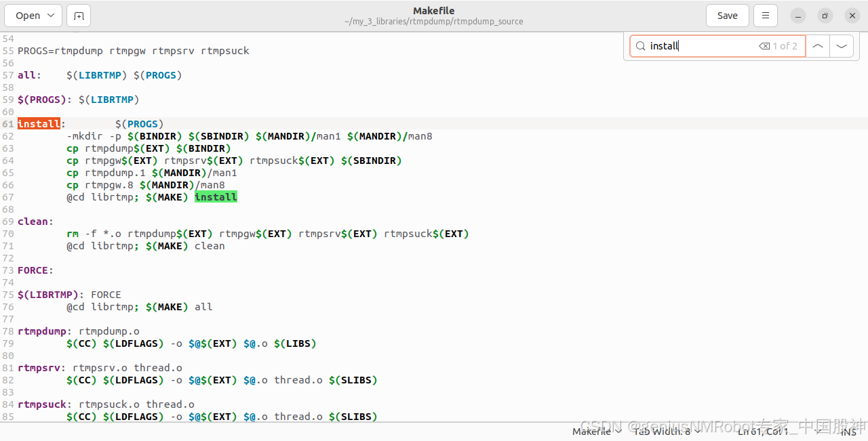
Task: Click the rm -f *.o line
Action: pos(268,234)
